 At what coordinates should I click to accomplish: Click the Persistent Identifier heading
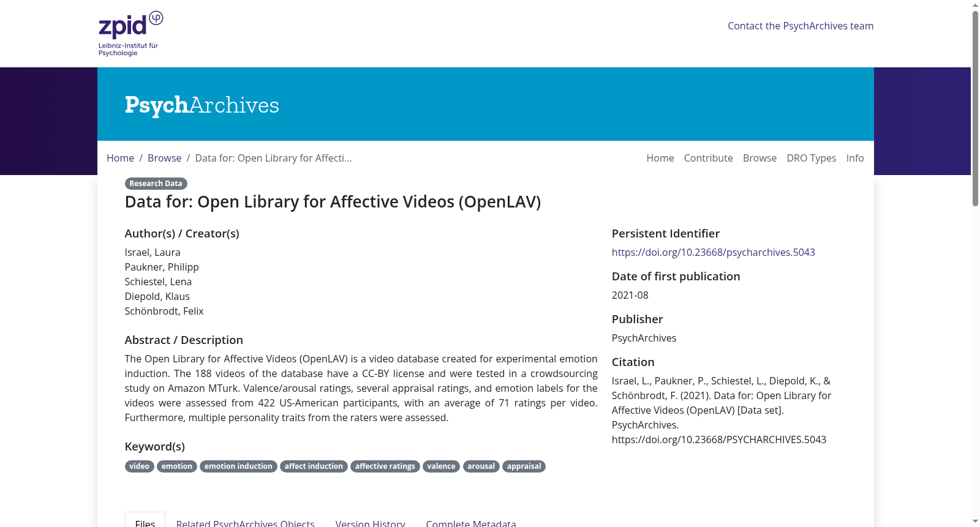(666, 233)
